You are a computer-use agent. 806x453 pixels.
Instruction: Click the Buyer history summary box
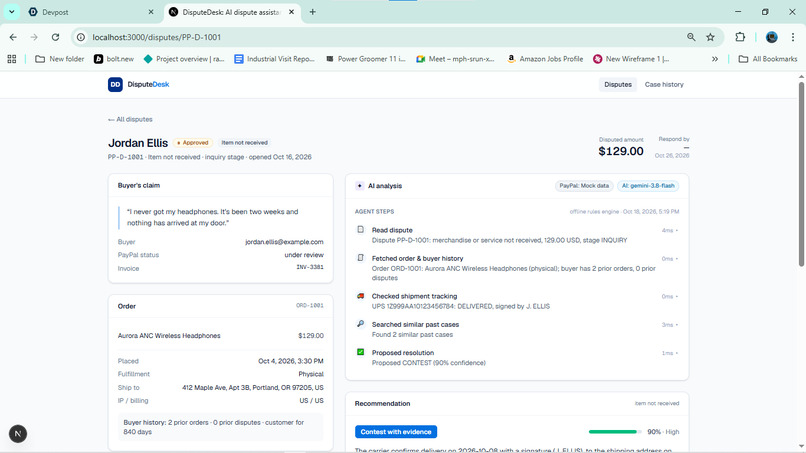pyautogui.click(x=221, y=427)
